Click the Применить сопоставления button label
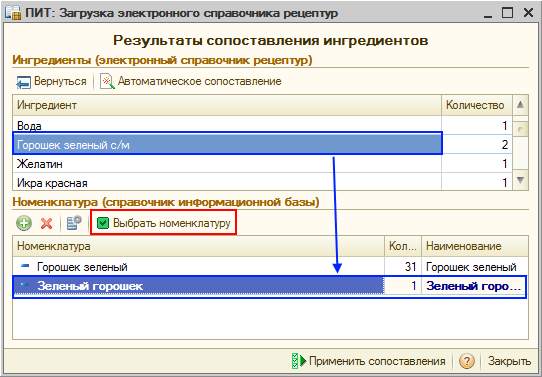542x377 pixels. (377, 361)
